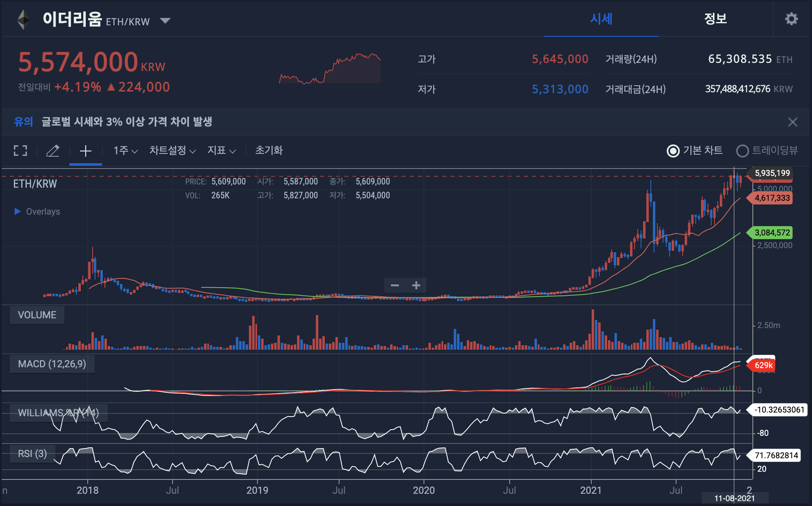Click the Ethereum logo icon
The image size is (812, 506).
[24, 19]
